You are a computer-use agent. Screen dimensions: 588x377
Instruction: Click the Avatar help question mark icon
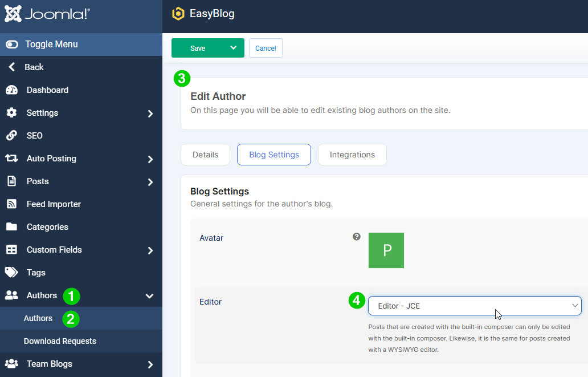357,237
